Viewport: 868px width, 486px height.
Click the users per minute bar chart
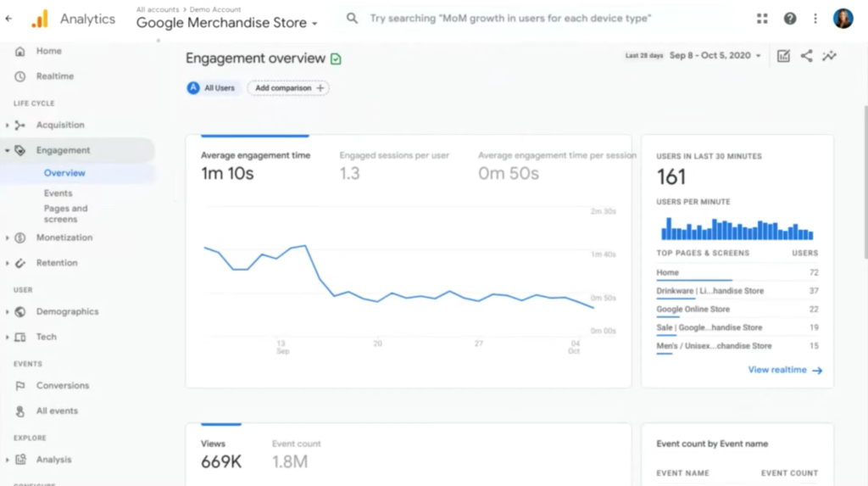coord(737,229)
